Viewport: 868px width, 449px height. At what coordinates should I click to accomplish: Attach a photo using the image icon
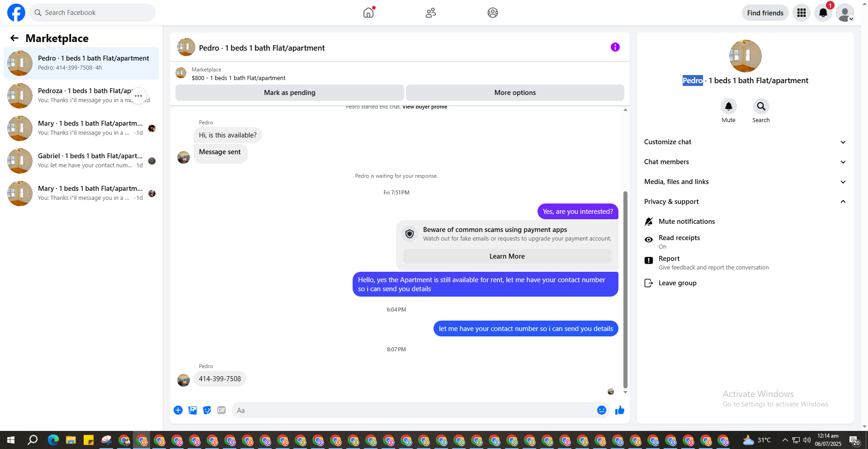coord(193,410)
